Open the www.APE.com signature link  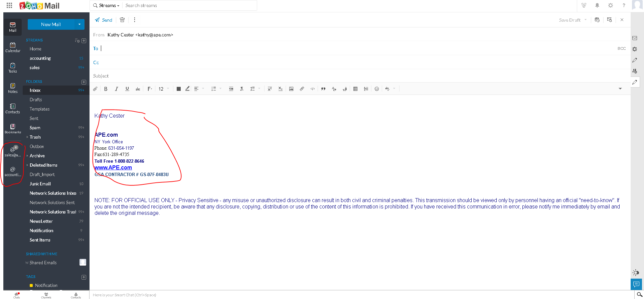click(113, 167)
